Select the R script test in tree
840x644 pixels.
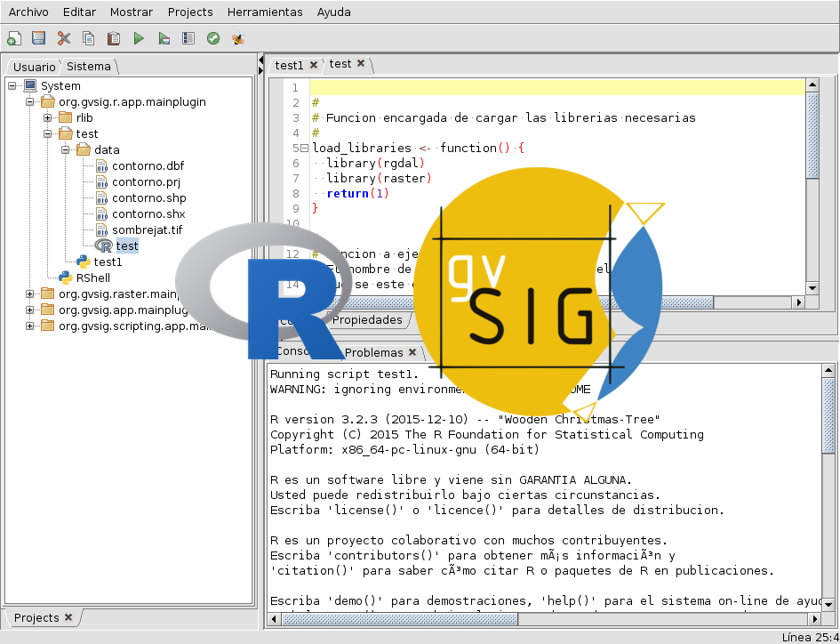[x=126, y=246]
